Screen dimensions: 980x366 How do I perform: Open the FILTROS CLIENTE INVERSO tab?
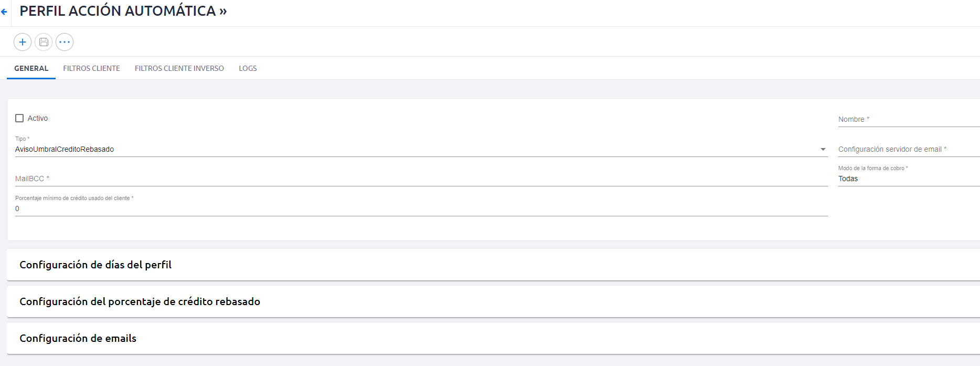click(179, 68)
